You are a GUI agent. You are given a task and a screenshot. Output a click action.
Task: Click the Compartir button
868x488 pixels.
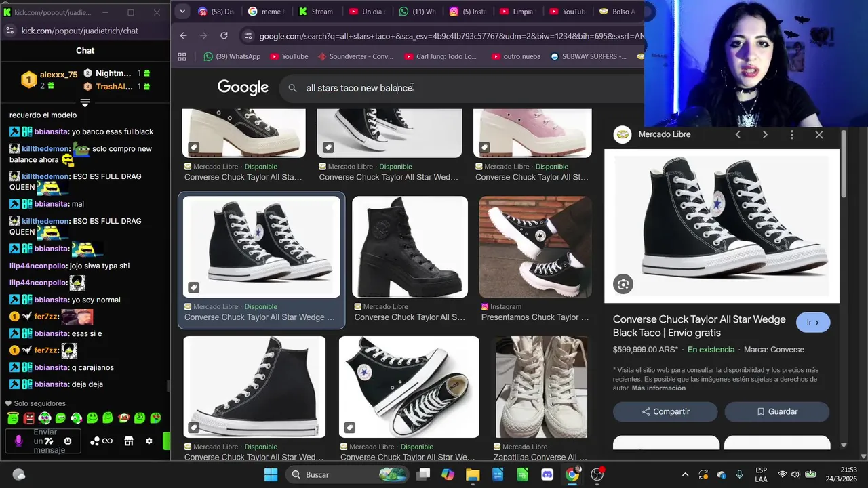click(x=665, y=411)
